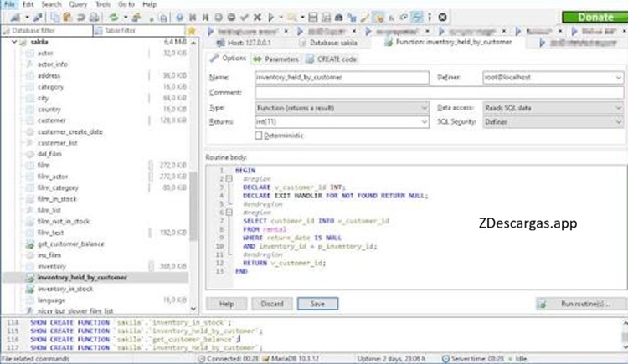Viewport: 628px width, 364px height.
Task: Click the post checkmark icon
Action: point(245,18)
